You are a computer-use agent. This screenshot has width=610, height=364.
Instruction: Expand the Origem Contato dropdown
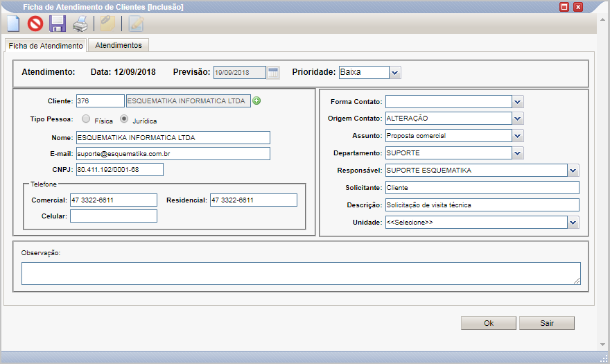point(517,119)
